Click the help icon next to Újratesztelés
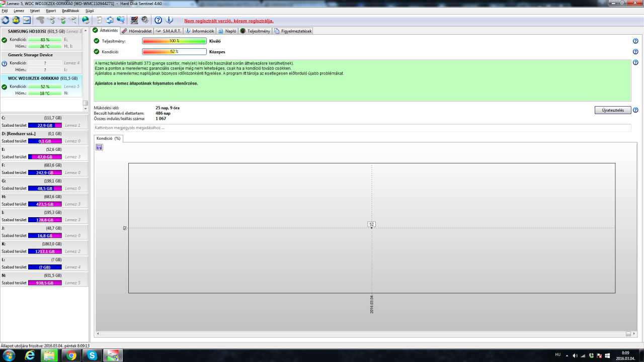The width and height of the screenshot is (644, 362). pyautogui.click(x=635, y=110)
